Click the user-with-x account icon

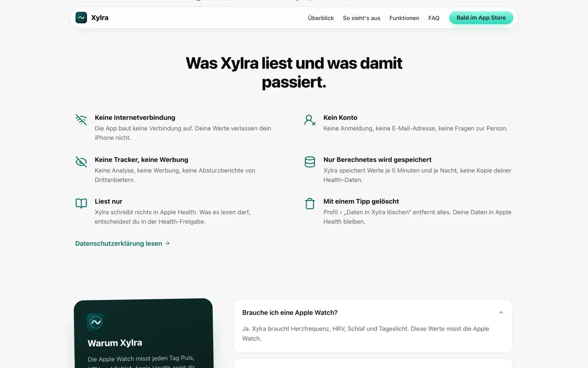pyautogui.click(x=310, y=120)
